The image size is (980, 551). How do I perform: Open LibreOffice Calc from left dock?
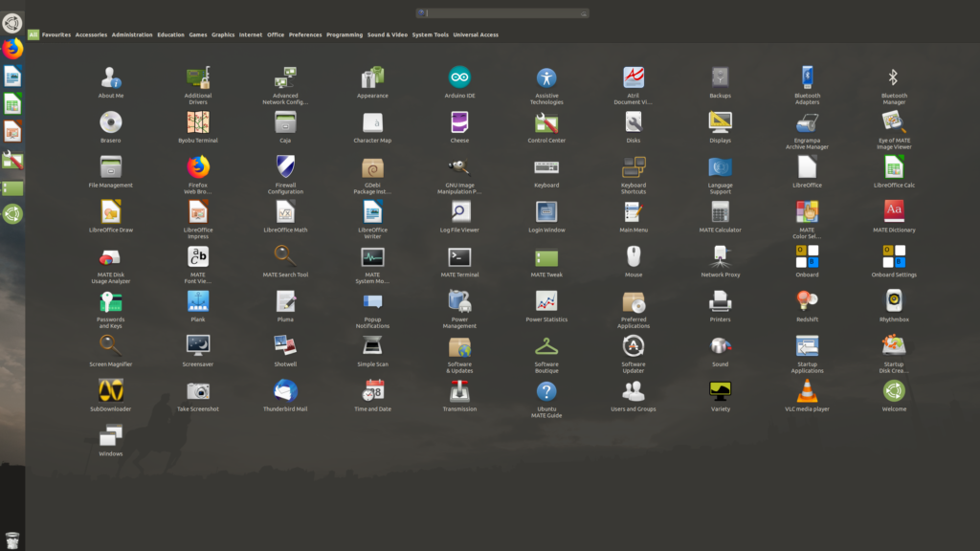point(11,103)
